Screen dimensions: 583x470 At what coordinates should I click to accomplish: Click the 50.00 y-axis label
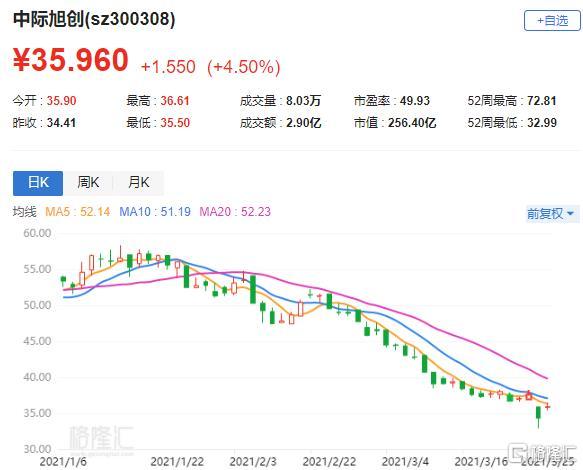coord(37,305)
